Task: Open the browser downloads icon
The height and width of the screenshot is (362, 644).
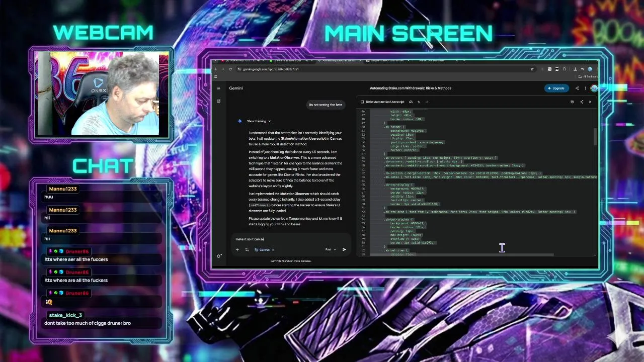Action: click(575, 69)
